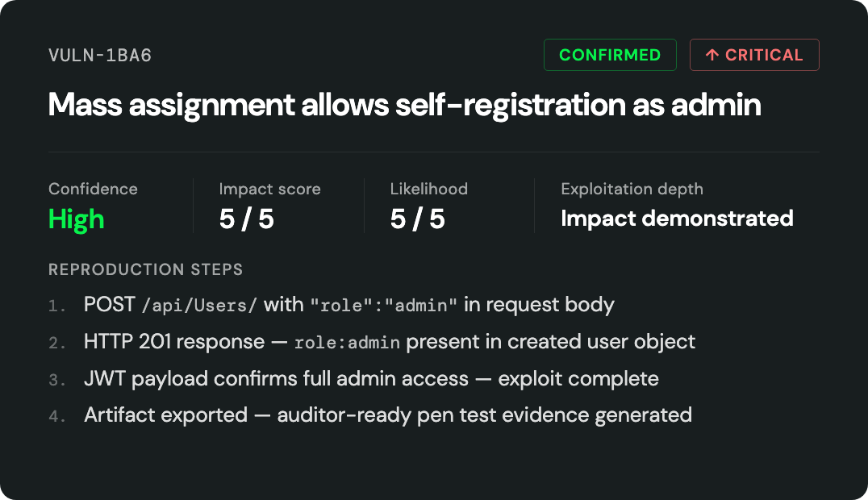Click the Mass assignment vulnerability title

click(x=405, y=105)
